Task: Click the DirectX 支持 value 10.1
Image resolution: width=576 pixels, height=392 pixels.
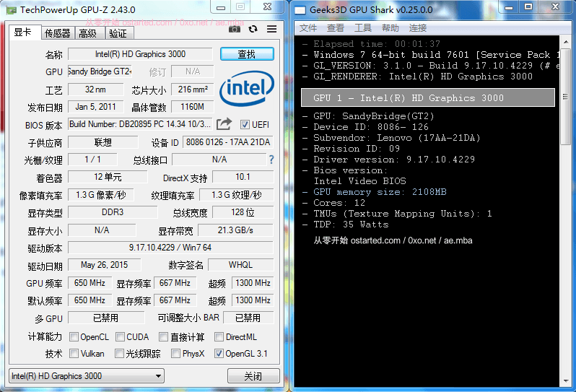Action: [x=243, y=177]
